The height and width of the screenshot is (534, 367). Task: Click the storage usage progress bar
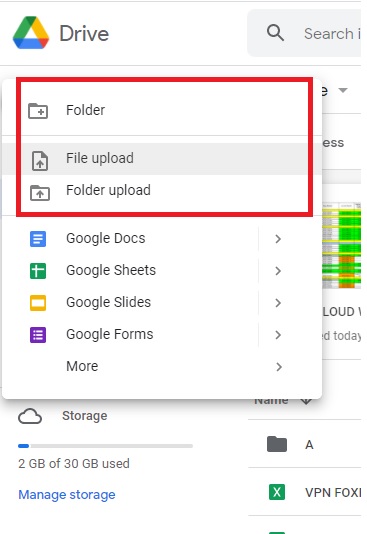106,446
